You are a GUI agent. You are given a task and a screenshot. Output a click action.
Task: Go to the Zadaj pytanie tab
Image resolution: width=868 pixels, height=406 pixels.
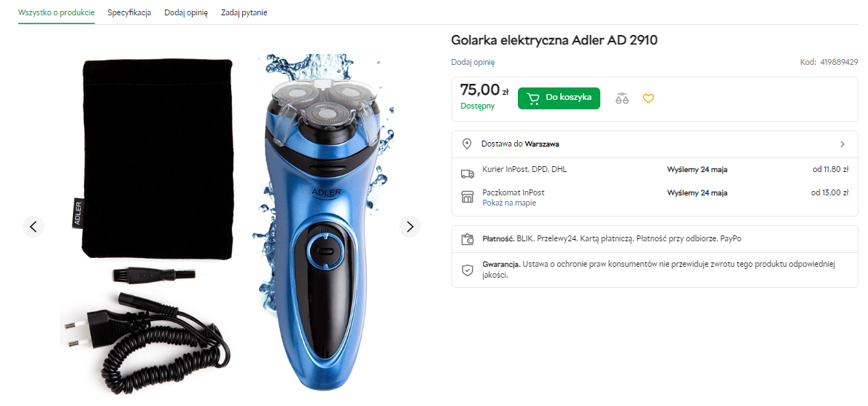(244, 12)
